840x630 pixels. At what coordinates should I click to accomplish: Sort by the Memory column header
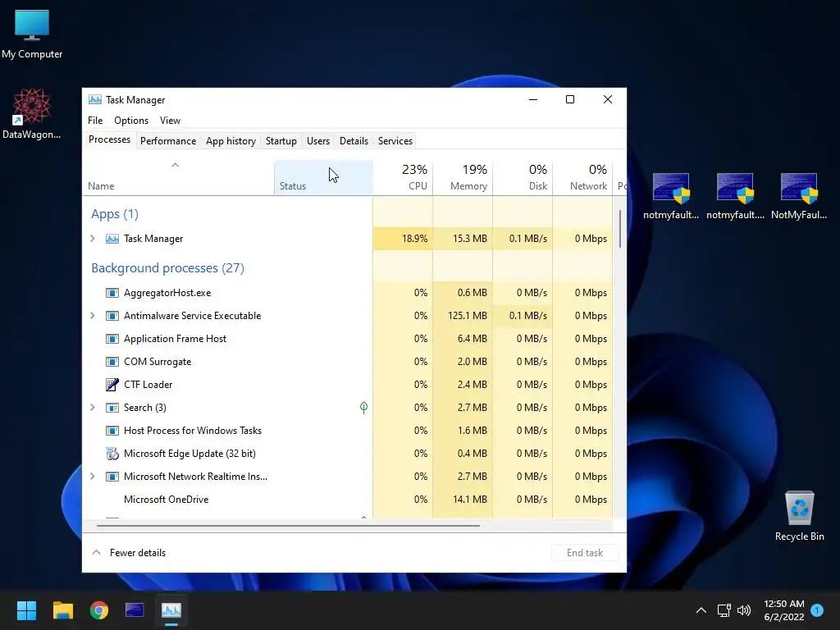click(463, 178)
